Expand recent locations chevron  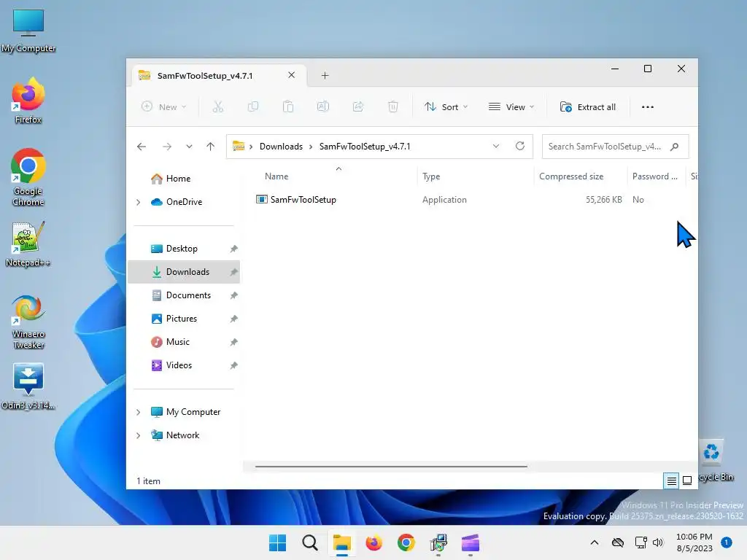click(189, 147)
